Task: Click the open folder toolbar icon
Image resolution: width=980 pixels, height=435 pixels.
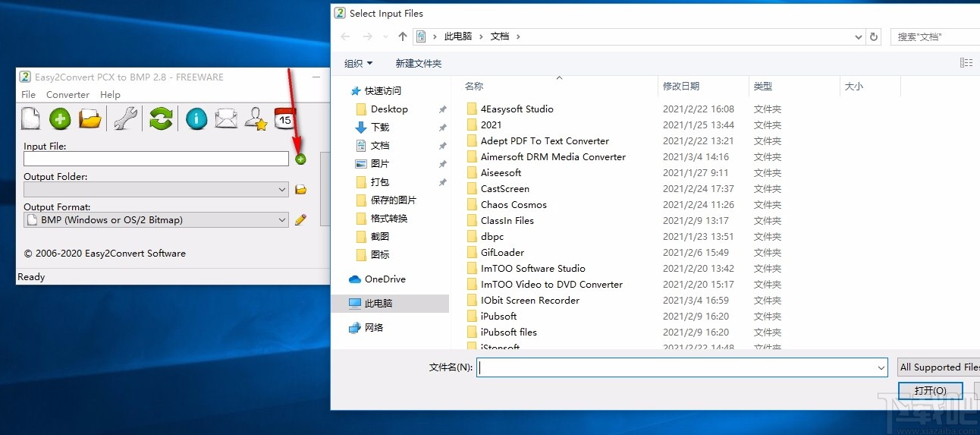Action: [90, 118]
